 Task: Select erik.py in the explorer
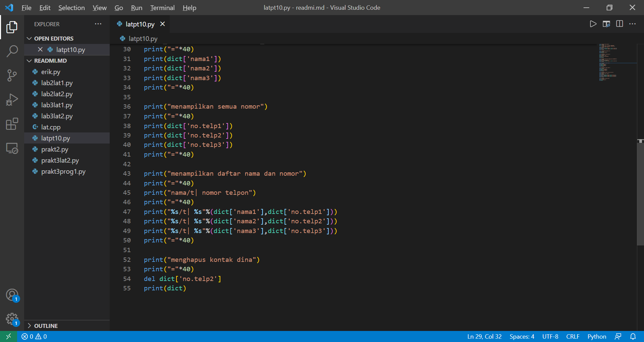click(x=51, y=72)
